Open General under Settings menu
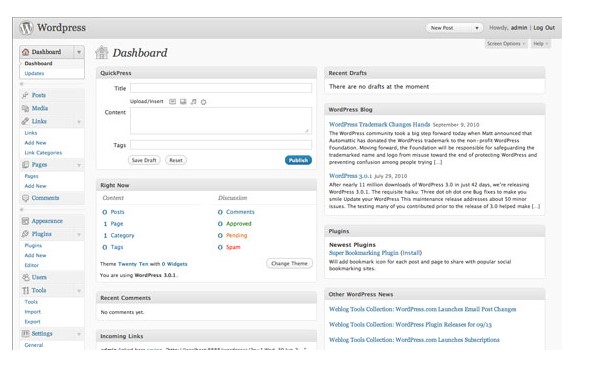The height and width of the screenshot is (368, 604). pos(34,345)
